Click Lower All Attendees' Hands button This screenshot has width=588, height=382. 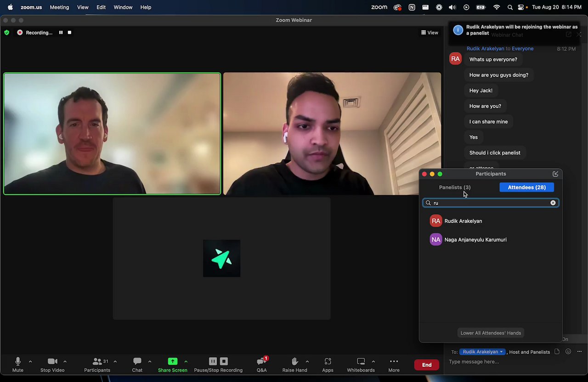click(491, 333)
